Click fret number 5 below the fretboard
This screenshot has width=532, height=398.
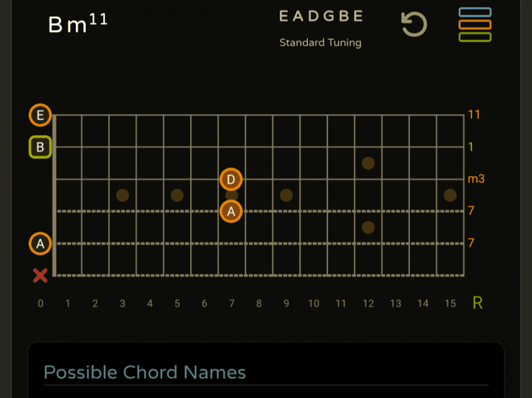(177, 304)
